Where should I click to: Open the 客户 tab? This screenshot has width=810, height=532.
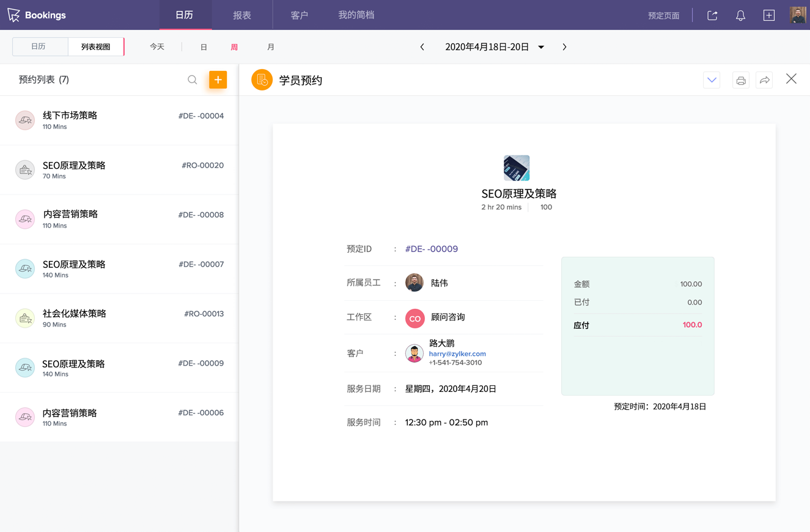300,15
